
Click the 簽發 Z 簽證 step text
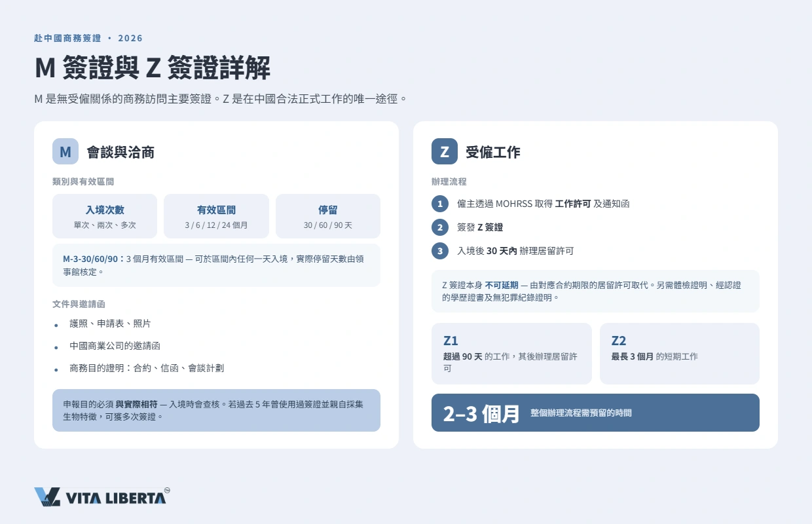click(480, 227)
